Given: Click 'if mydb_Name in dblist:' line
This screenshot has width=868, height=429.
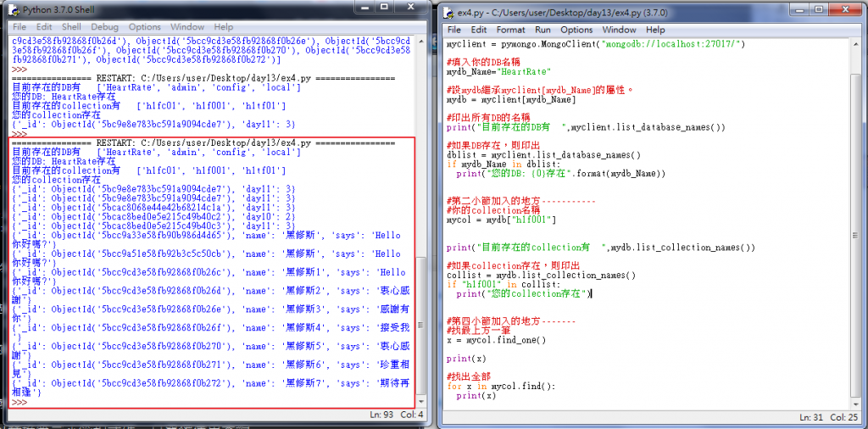Looking at the screenshot, I should [x=504, y=164].
